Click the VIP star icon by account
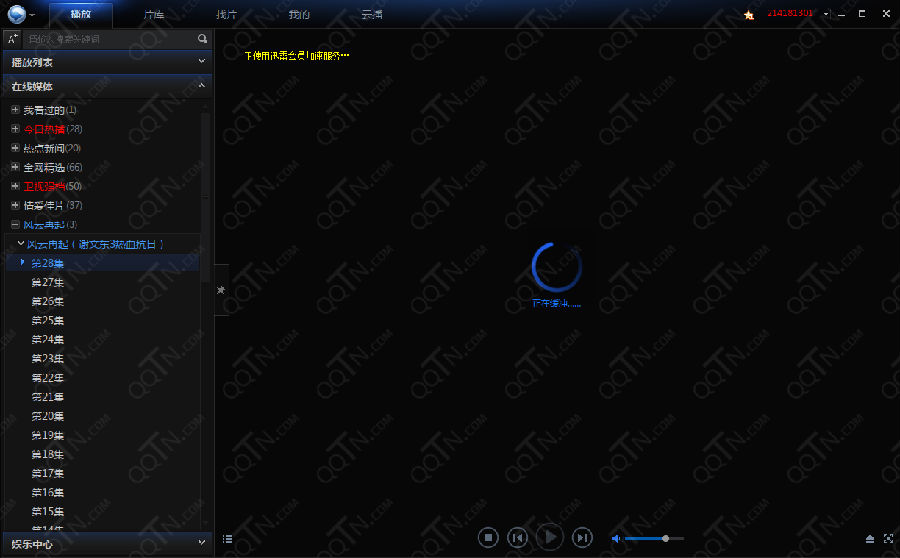Screen dimensions: 900x558 [x=749, y=15]
